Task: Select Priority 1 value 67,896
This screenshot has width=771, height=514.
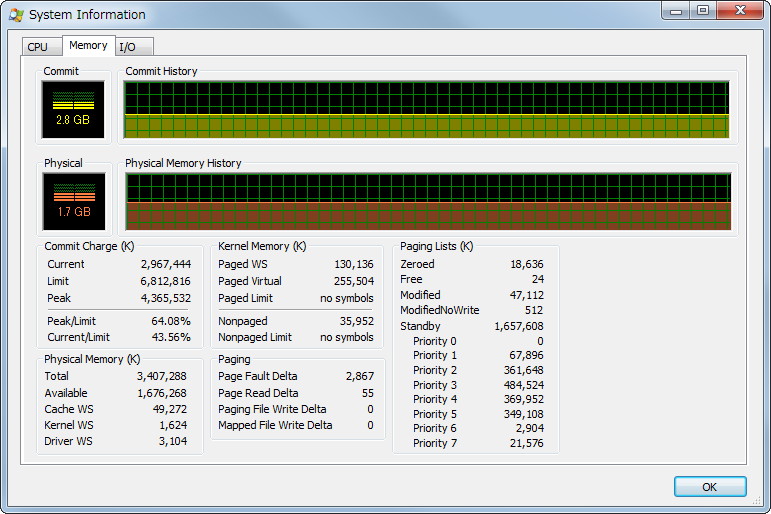Action: point(526,355)
